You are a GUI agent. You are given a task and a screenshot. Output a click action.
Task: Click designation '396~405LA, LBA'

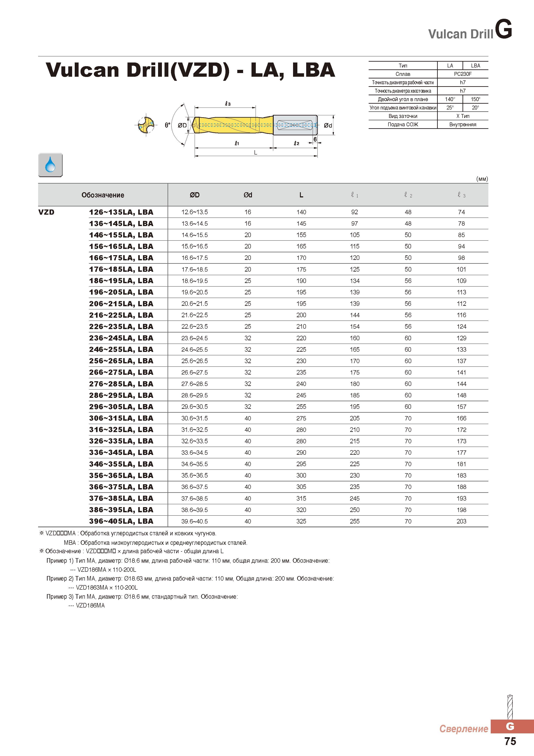[121, 522]
